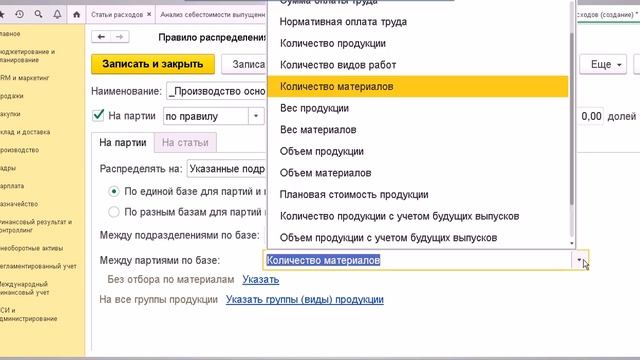The height and width of the screenshot is (360, 640).
Task: Select Количество продукции с учетом будущих выпусков
Action: click(x=418, y=216)
